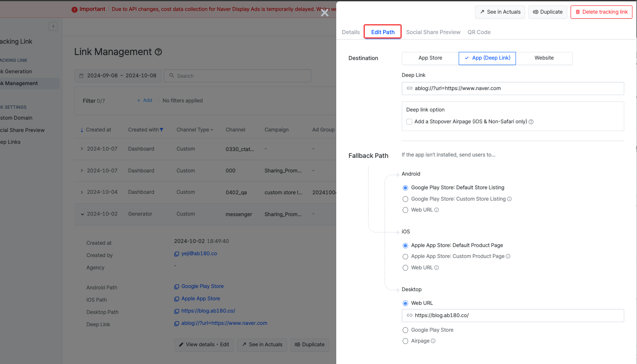Select Desktop Google Play Store option

pyautogui.click(x=405, y=330)
